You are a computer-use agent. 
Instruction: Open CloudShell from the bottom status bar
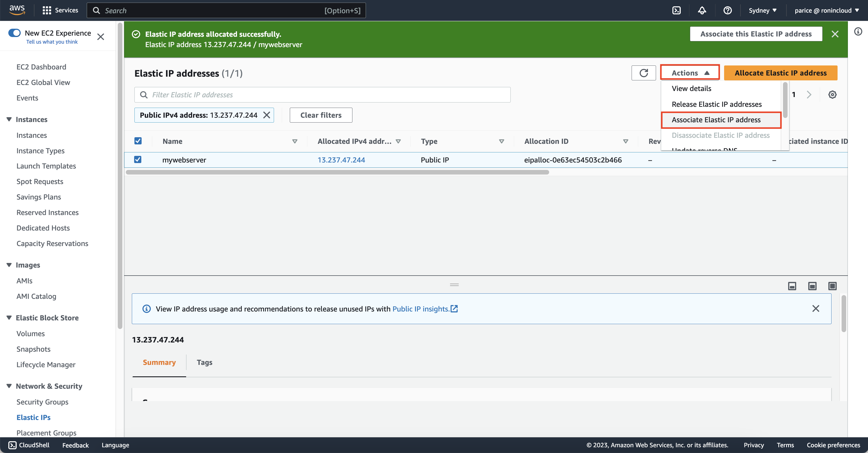click(29, 445)
